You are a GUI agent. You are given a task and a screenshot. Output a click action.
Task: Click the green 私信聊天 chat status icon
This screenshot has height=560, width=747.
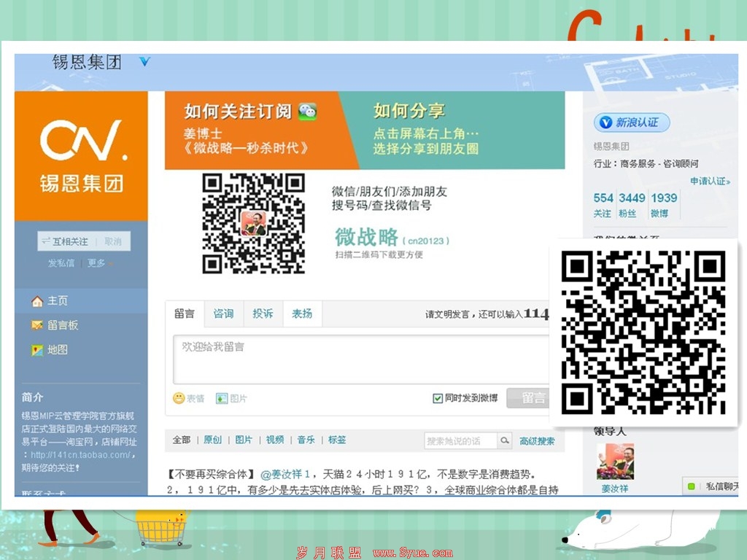point(691,486)
